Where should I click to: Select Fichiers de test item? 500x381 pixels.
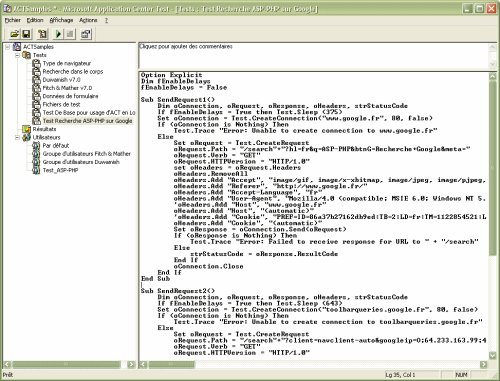coord(61,104)
